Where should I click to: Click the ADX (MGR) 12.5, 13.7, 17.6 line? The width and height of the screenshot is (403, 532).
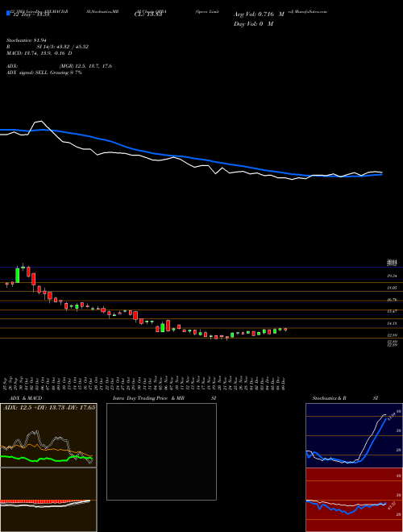[59, 66]
